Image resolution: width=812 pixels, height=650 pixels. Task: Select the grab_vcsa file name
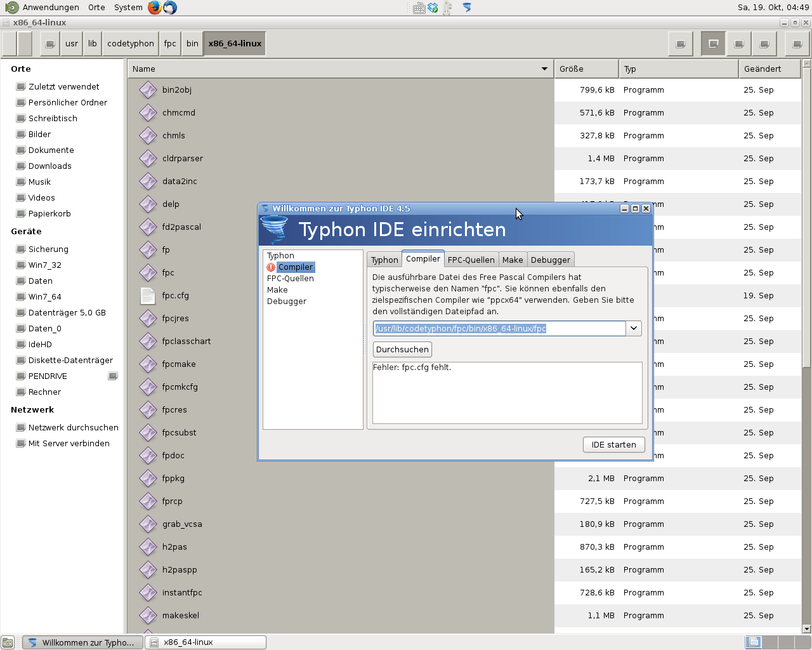[182, 524]
